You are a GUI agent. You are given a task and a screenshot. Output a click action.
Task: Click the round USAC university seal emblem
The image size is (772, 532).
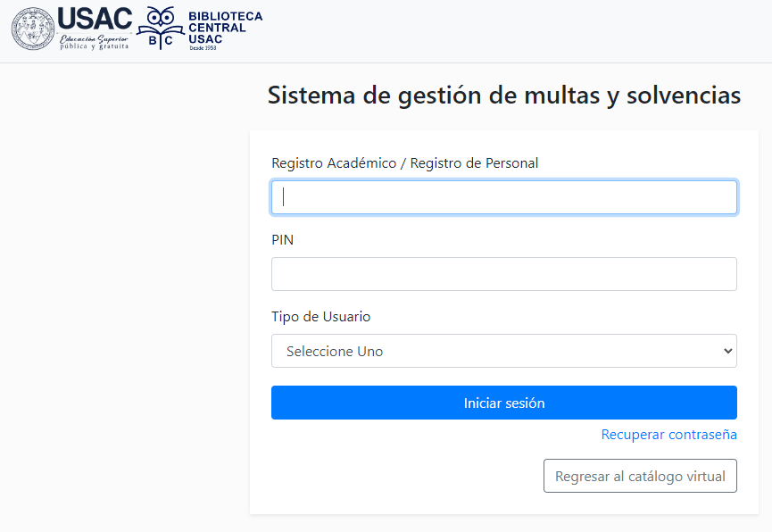33,29
